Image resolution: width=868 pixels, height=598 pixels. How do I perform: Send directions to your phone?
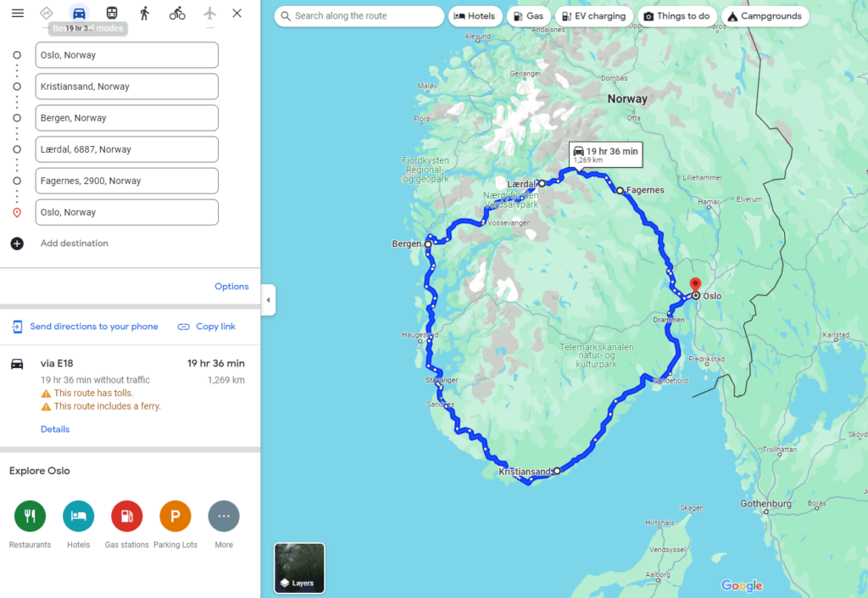point(86,327)
